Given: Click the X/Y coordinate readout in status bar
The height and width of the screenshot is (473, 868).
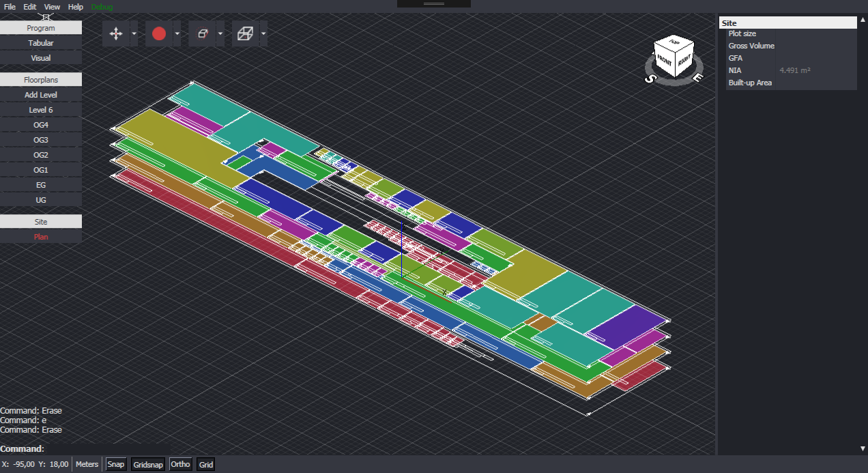Looking at the screenshot, I should click(35, 464).
